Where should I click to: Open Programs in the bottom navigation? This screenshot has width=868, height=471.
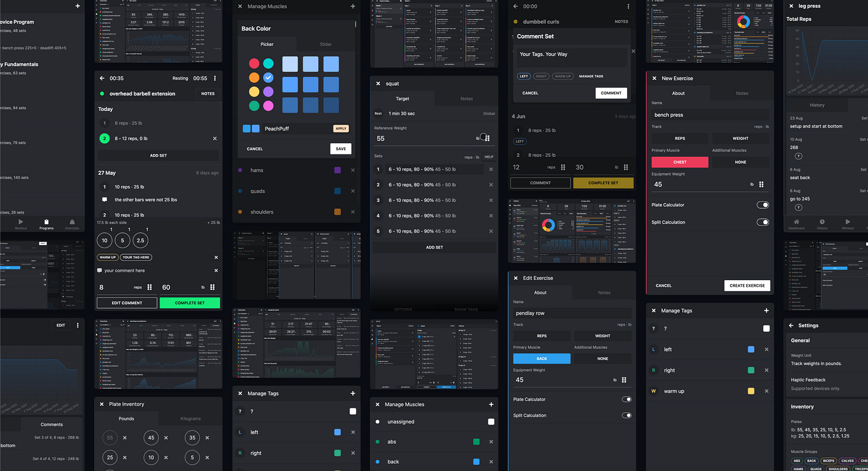46,224
